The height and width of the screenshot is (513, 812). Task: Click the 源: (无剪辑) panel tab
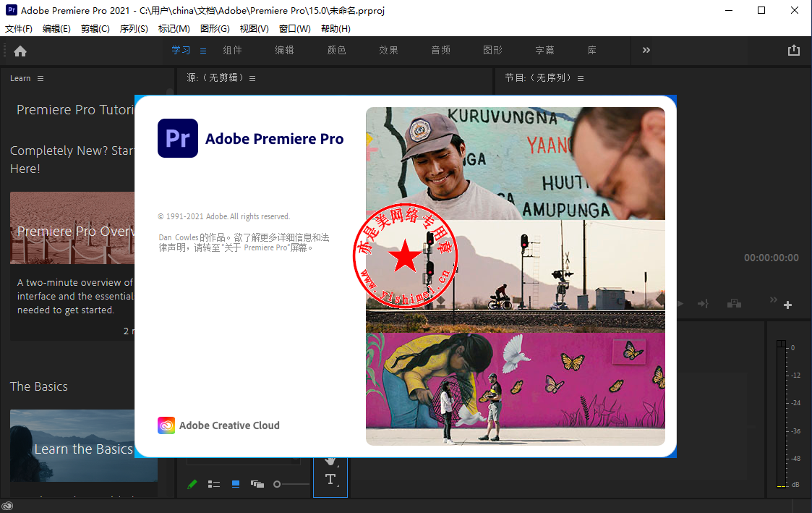pos(215,77)
